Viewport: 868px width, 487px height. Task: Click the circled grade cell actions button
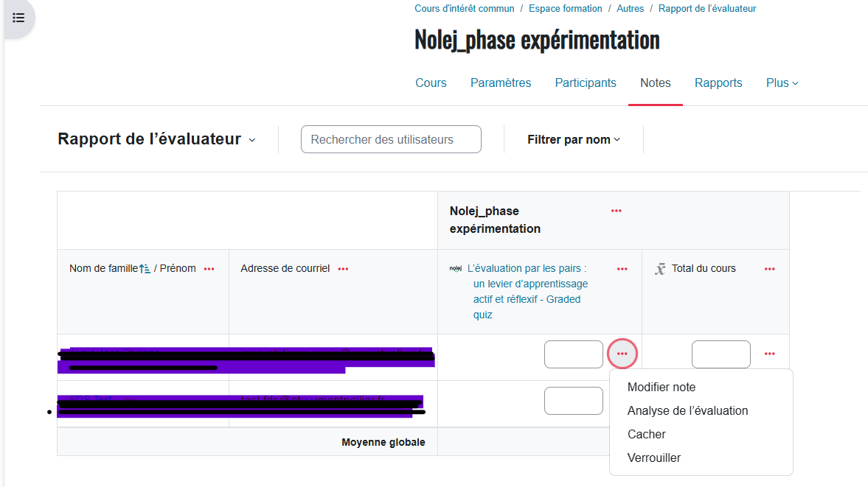pyautogui.click(x=622, y=354)
